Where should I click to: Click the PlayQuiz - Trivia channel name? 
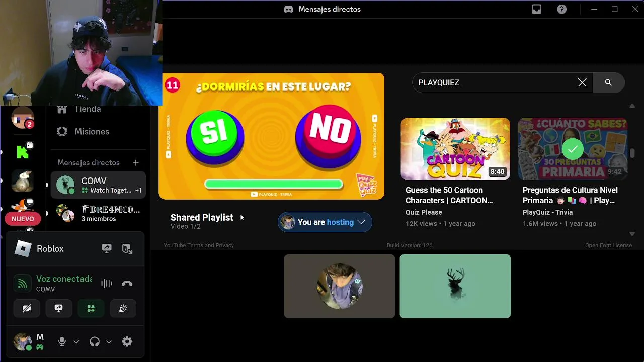(x=547, y=212)
